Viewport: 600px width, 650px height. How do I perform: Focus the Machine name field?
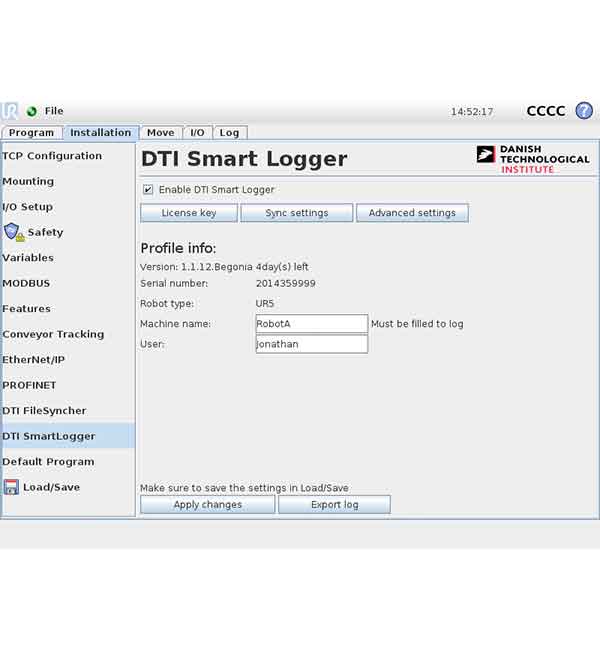(312, 324)
